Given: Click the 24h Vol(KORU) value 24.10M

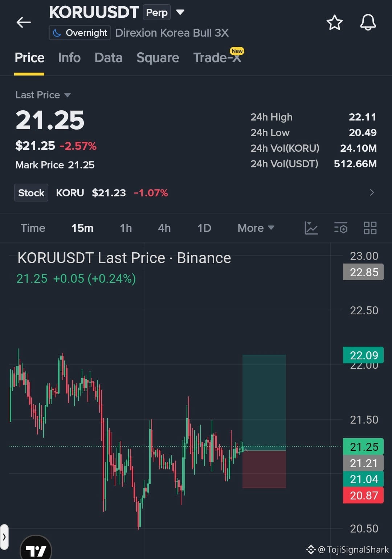Looking at the screenshot, I should coord(358,148).
